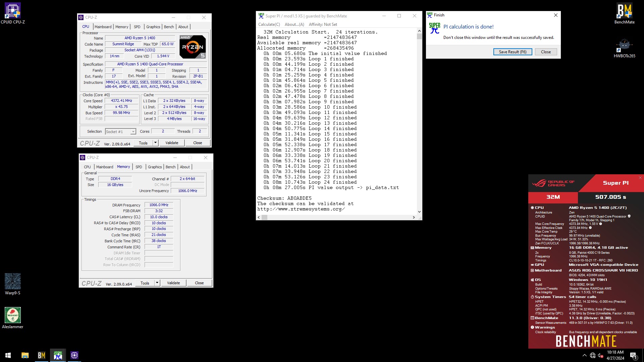This screenshot has height=362, width=644.
Task: Click Tools button in upper CPU-Z
Action: click(x=143, y=143)
